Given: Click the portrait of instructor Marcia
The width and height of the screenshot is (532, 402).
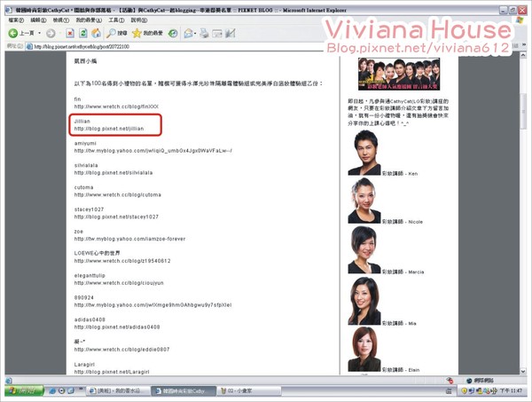Looking at the screenshot, I should [364, 250].
